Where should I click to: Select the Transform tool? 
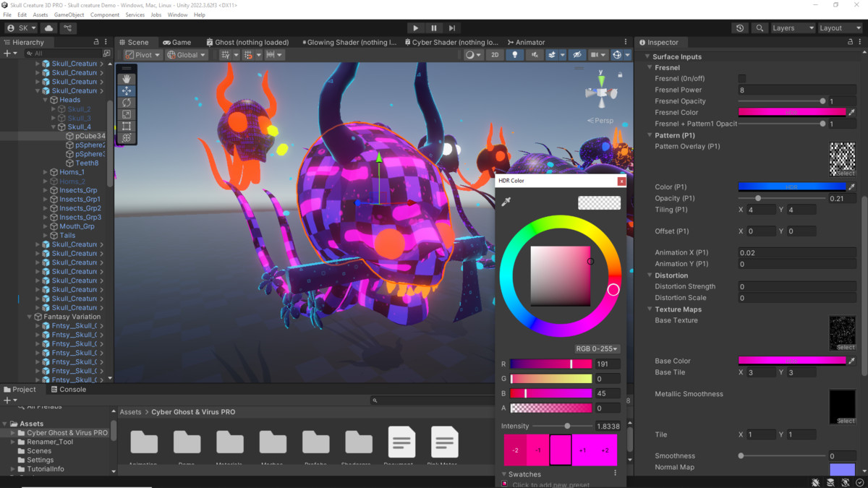(127, 137)
